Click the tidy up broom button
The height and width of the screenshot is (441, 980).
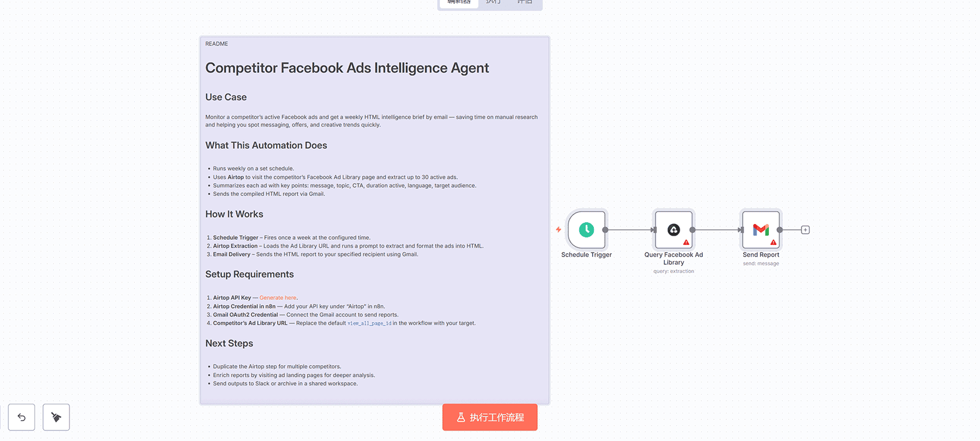pyautogui.click(x=56, y=417)
